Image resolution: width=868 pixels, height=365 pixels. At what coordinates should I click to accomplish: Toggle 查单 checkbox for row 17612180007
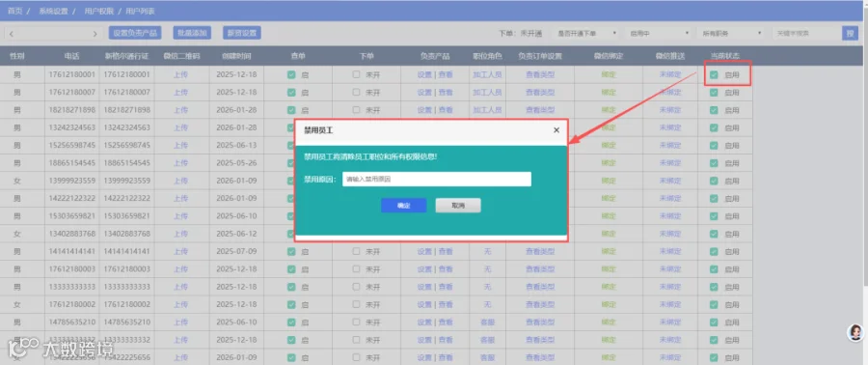291,93
